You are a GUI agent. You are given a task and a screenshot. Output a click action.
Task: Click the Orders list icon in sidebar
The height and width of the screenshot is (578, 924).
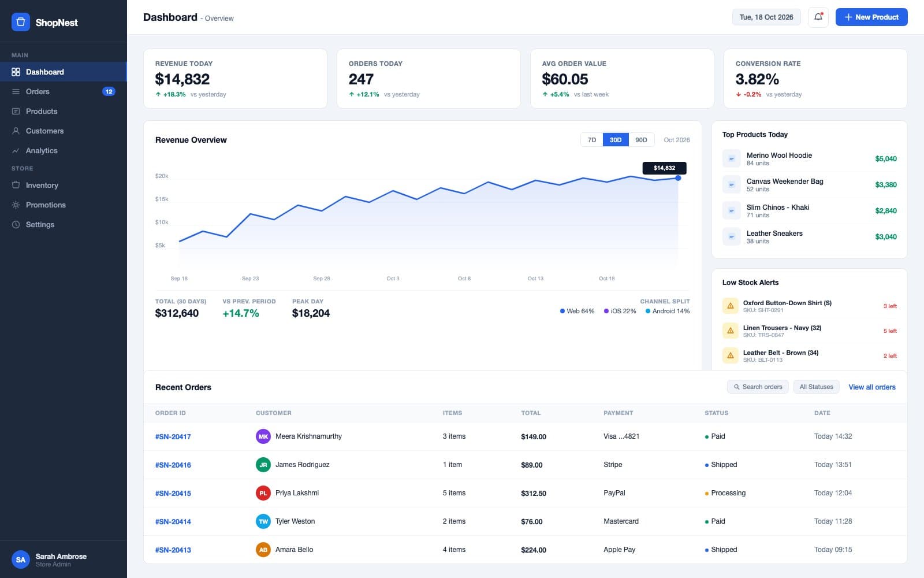click(x=16, y=91)
